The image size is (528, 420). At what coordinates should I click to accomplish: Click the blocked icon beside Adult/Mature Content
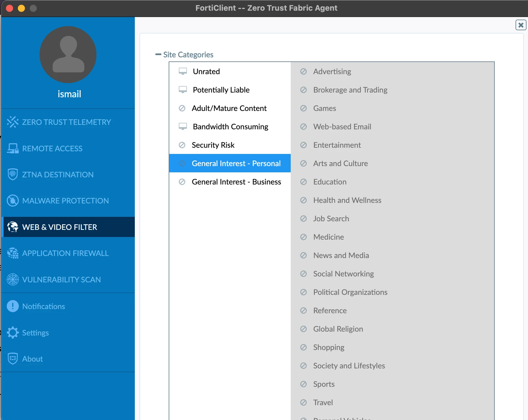click(182, 108)
